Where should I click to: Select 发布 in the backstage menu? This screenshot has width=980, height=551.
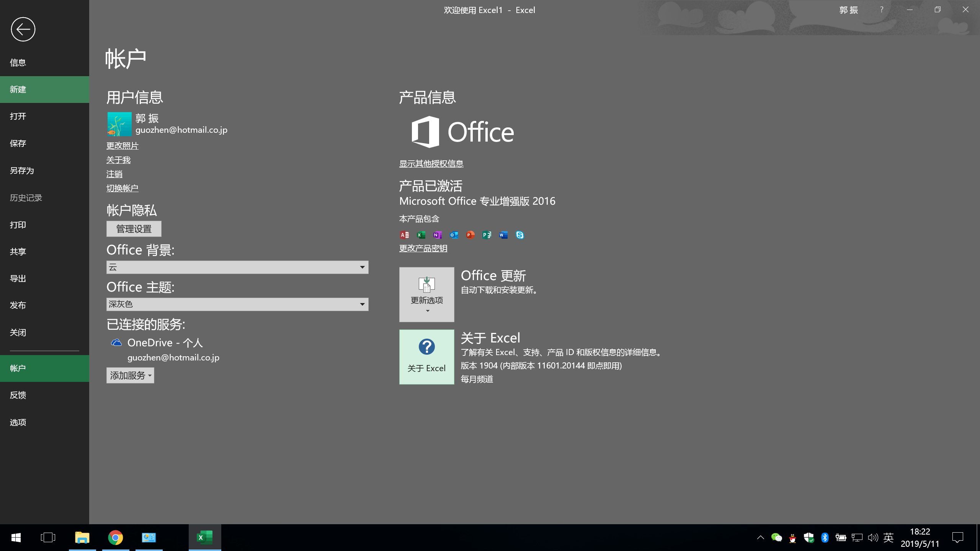pyautogui.click(x=44, y=305)
